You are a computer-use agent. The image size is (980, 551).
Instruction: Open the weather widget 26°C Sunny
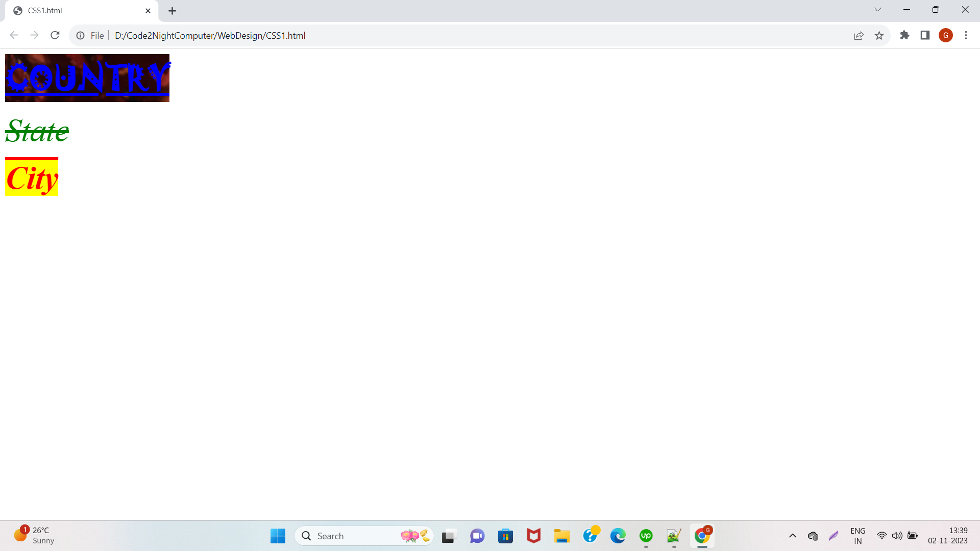(x=34, y=536)
